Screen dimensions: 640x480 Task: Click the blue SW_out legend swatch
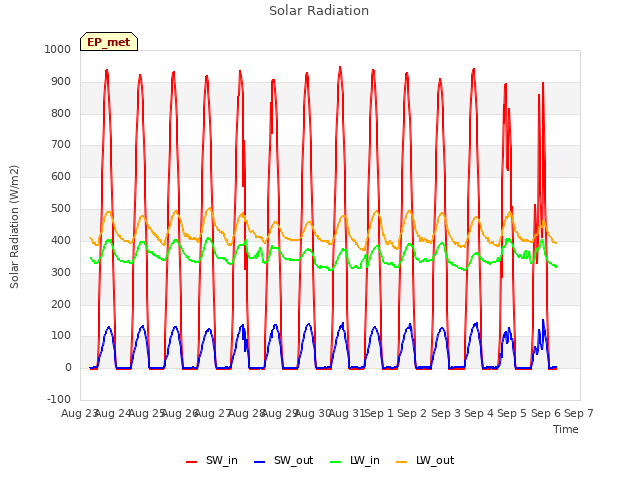point(260,462)
